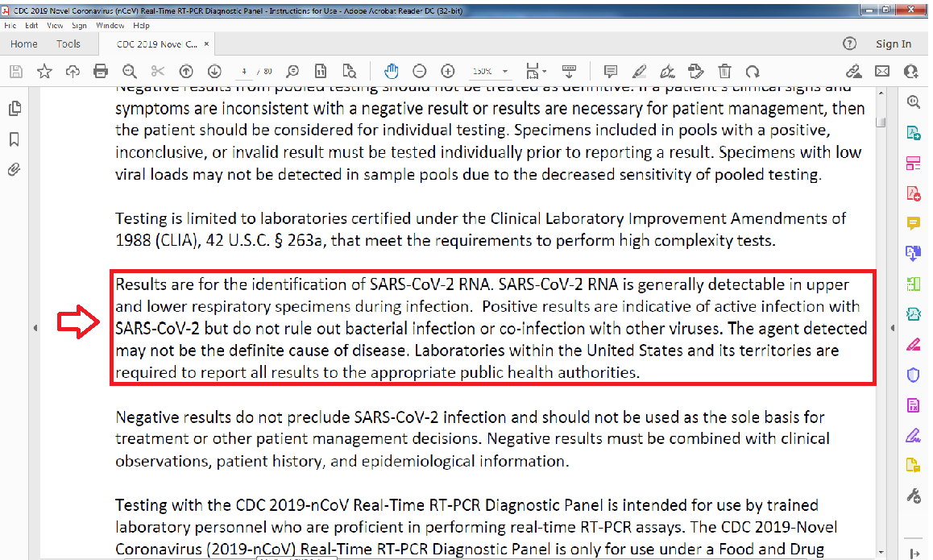The width and height of the screenshot is (933, 560).
Task: Click the Edit PDF layout icon in the right pane
Action: (x=914, y=163)
